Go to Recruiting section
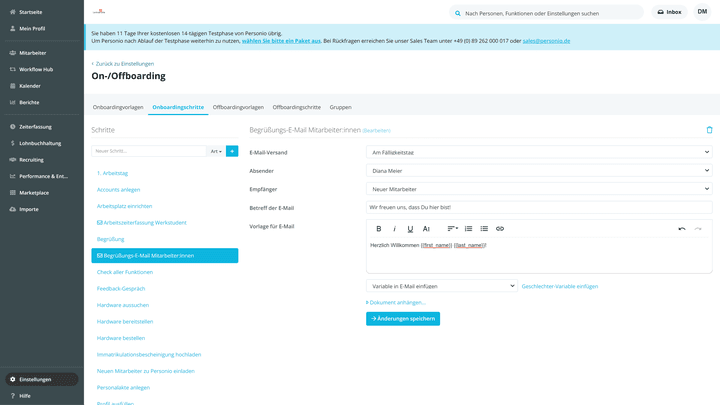The width and height of the screenshot is (720, 405). [x=31, y=160]
